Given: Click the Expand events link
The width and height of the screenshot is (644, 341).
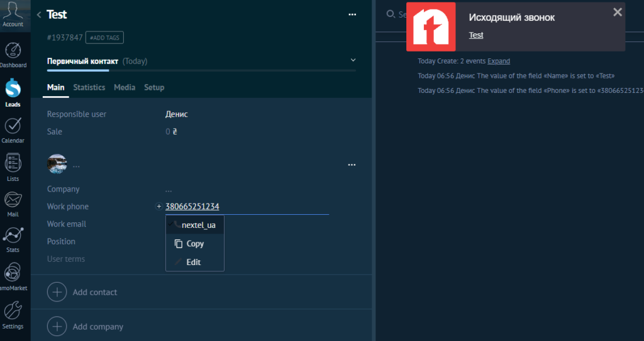Looking at the screenshot, I should [499, 61].
